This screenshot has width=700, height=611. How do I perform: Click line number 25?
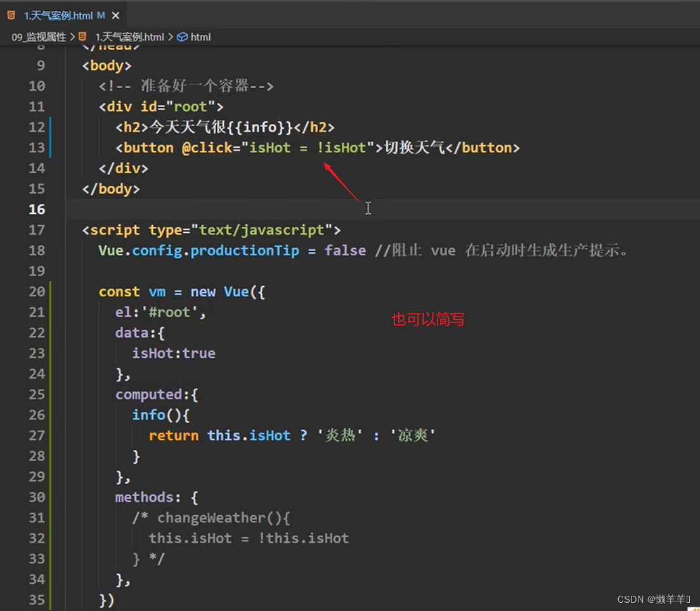[x=37, y=395]
